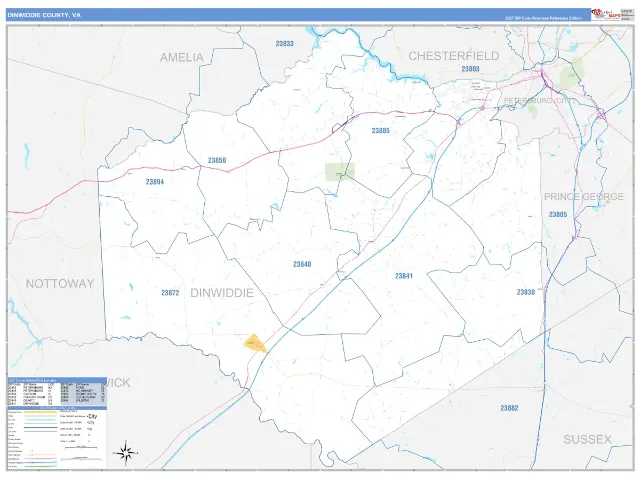Screen dimensions: 640x480
Task: Click the compass rose icon
Action: pyautogui.click(x=126, y=453)
